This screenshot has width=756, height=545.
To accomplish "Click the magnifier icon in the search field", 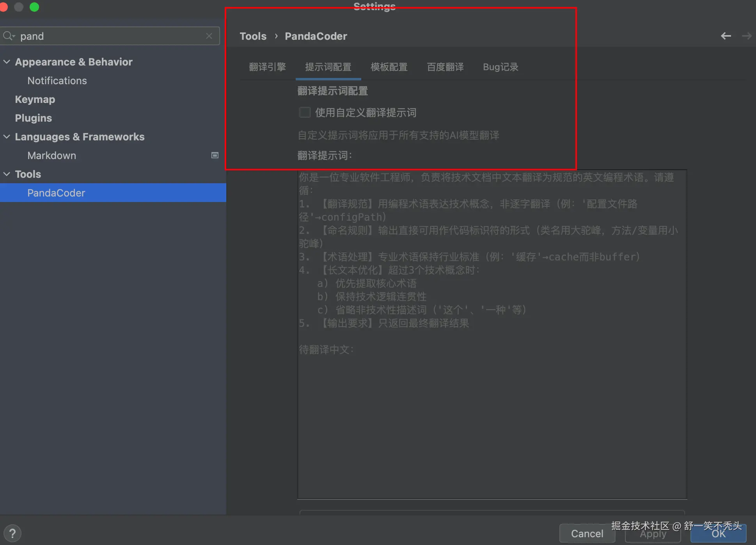I will pyautogui.click(x=9, y=35).
